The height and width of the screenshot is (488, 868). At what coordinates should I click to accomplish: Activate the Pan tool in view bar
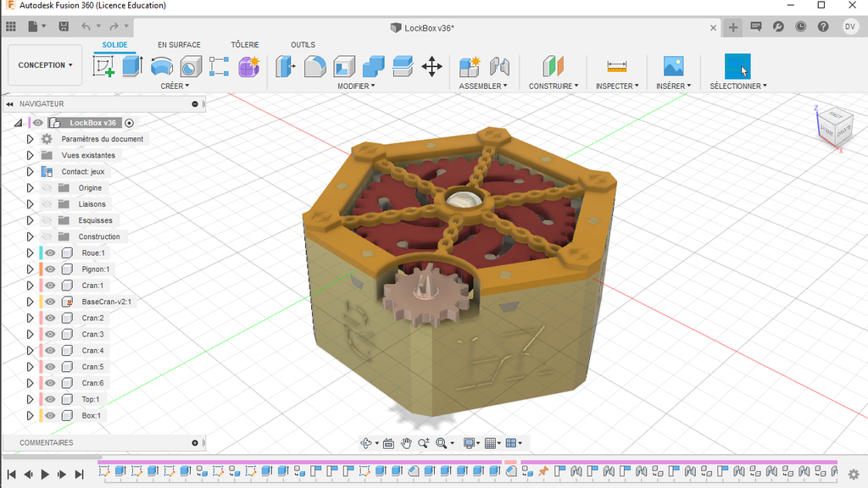[406, 442]
